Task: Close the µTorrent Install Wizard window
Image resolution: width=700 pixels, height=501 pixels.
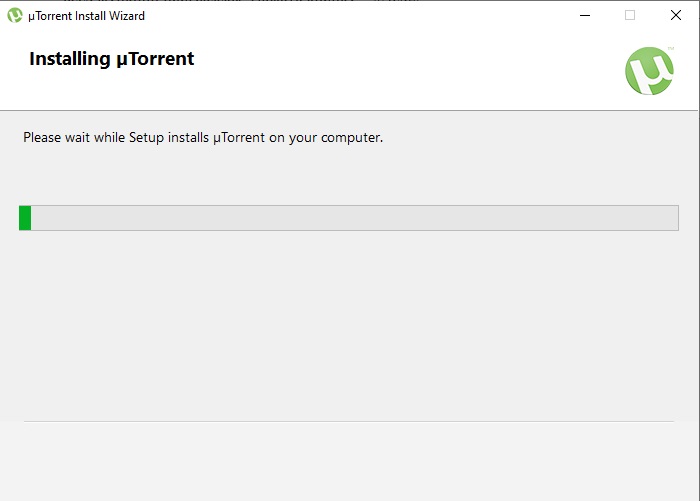Action: [676, 16]
